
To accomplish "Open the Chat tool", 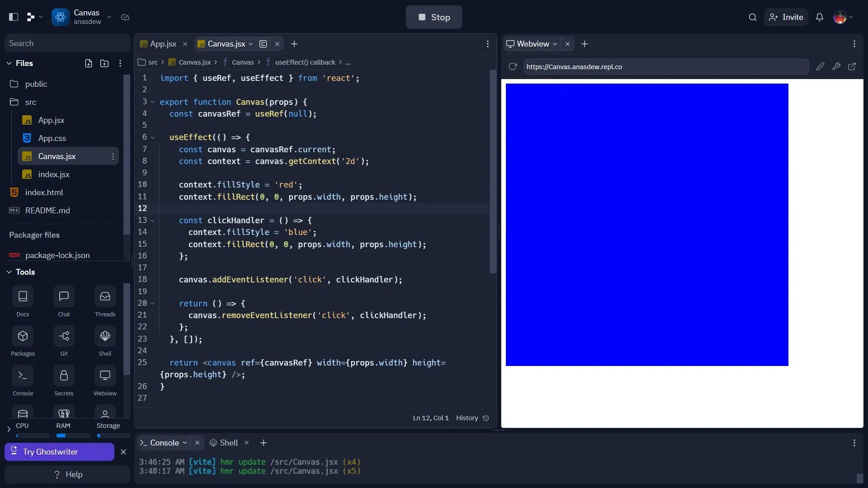I will pyautogui.click(x=64, y=302).
